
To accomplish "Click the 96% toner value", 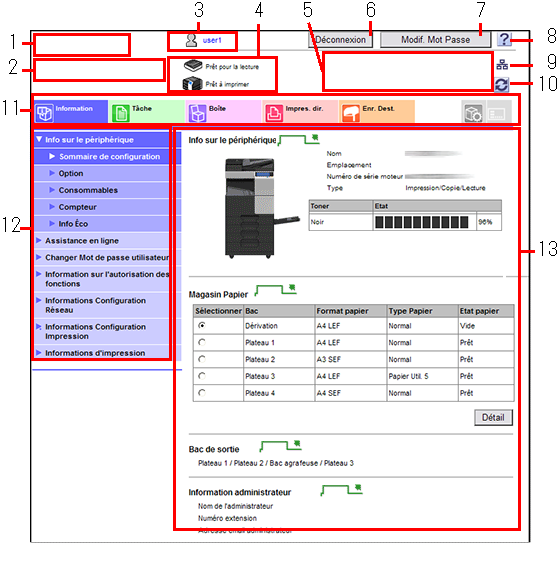I will tap(485, 222).
